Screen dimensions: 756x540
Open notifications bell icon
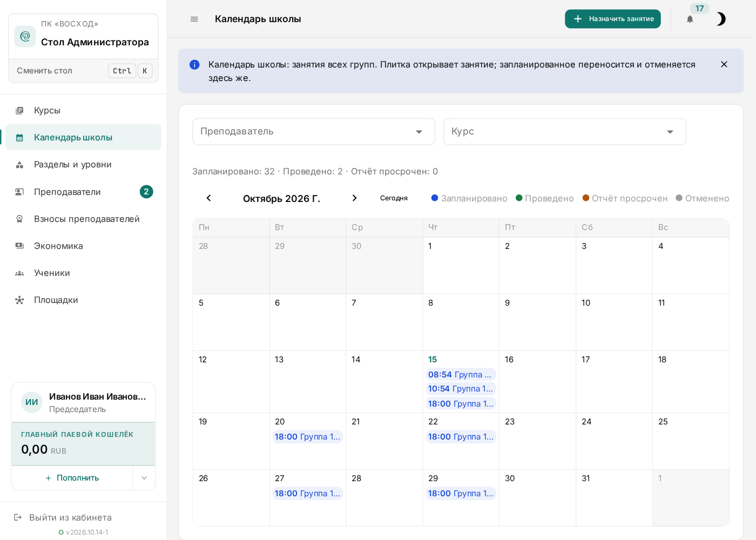[x=690, y=19]
